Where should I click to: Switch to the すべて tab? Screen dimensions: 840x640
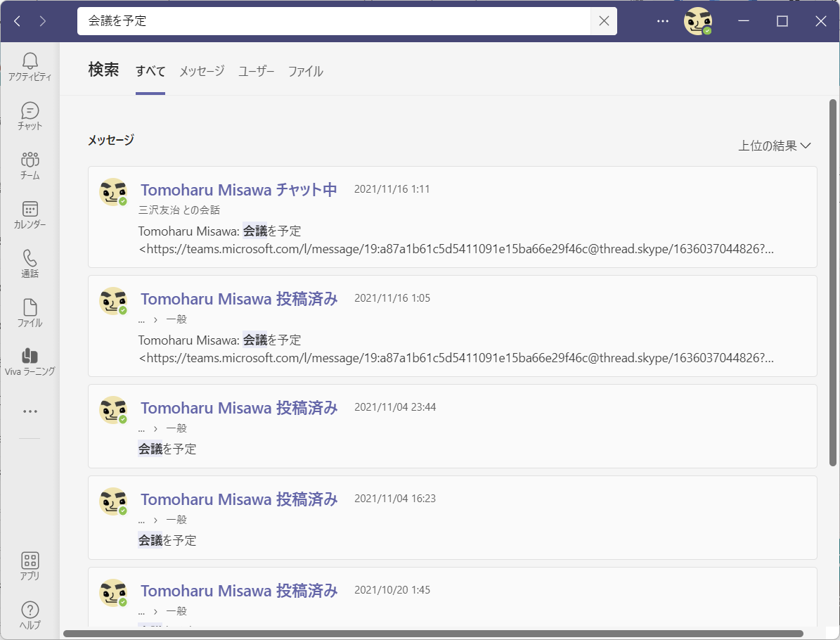click(150, 71)
